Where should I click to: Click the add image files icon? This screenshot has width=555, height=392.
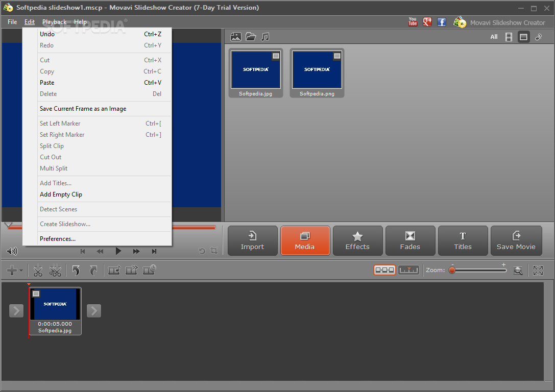236,37
